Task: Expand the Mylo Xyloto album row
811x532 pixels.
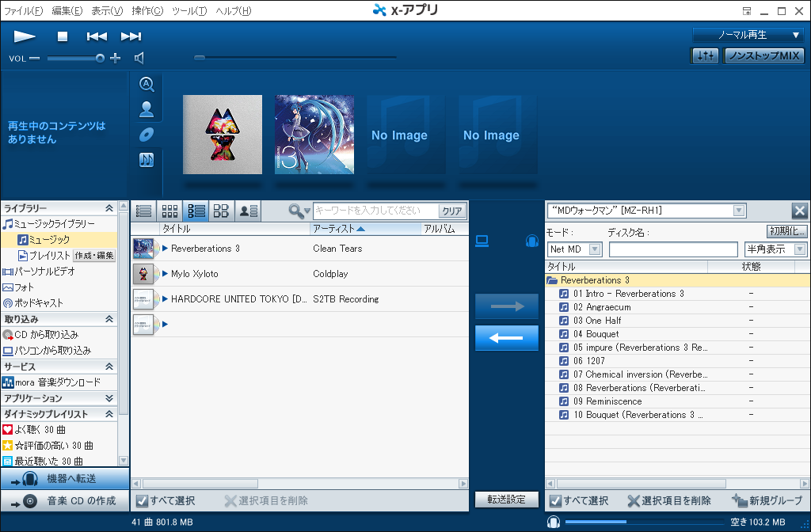Action: tap(165, 273)
